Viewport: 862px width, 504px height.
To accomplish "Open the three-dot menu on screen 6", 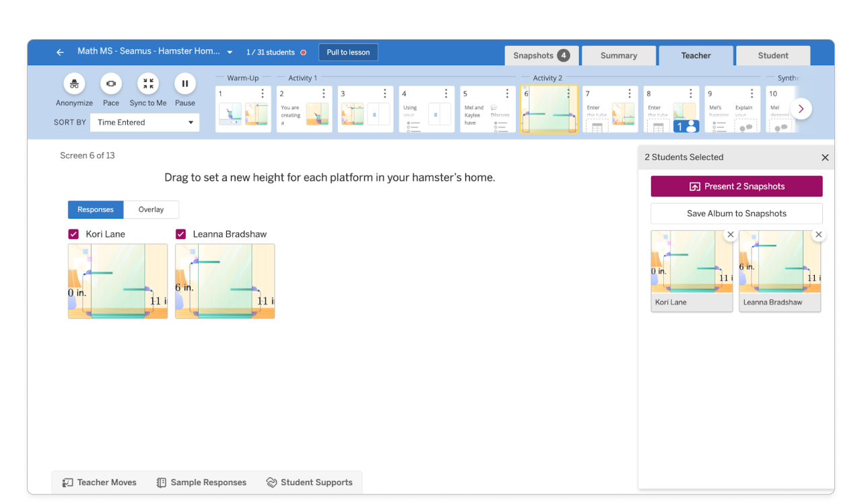I will [x=569, y=92].
